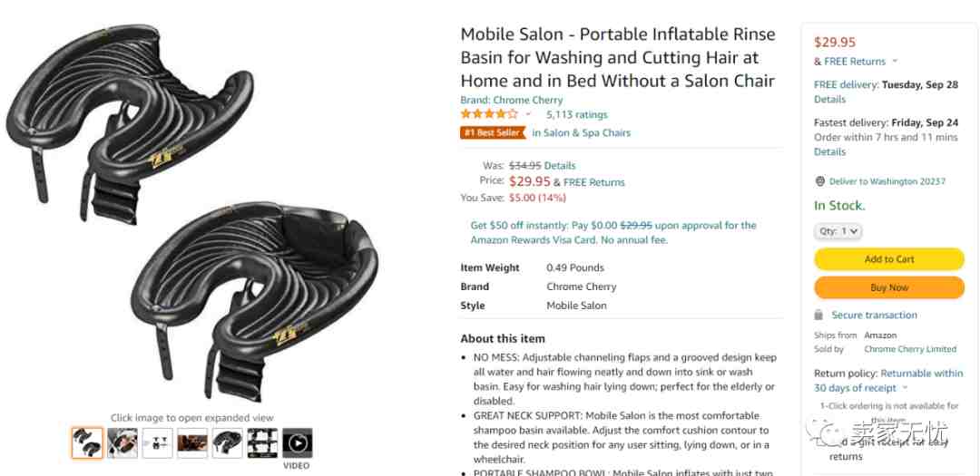
Task: Click main product image to expand view
Action: 192,212
